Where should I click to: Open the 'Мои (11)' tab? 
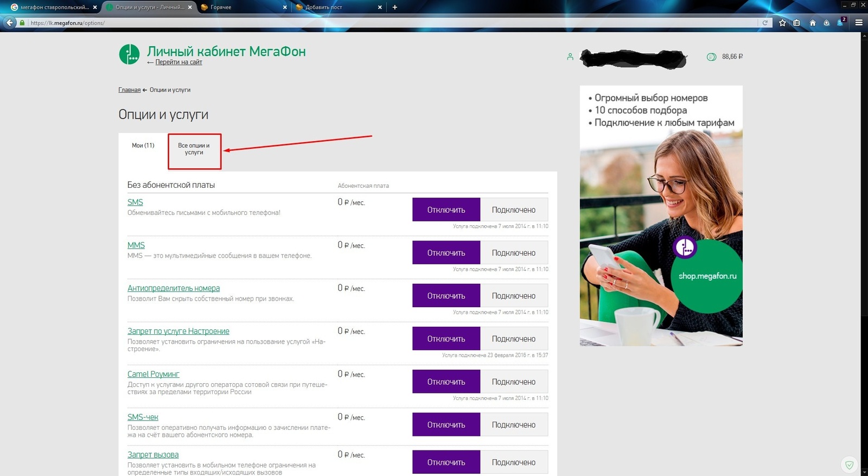(143, 145)
